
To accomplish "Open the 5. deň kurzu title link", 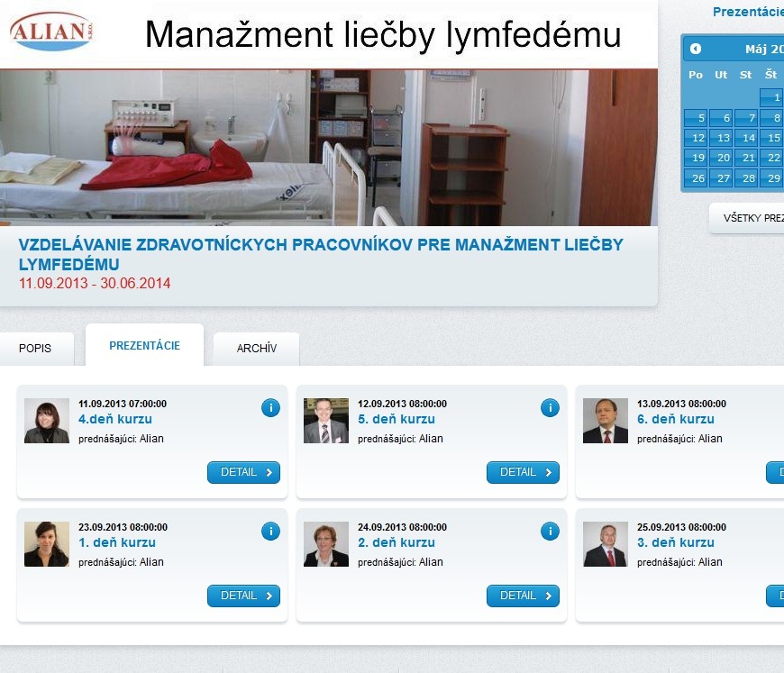I will point(397,420).
